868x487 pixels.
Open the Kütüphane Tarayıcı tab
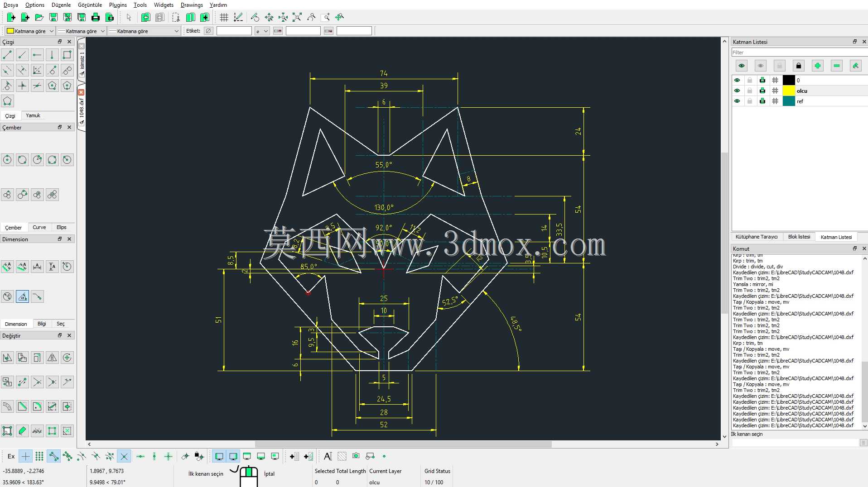[x=757, y=237]
